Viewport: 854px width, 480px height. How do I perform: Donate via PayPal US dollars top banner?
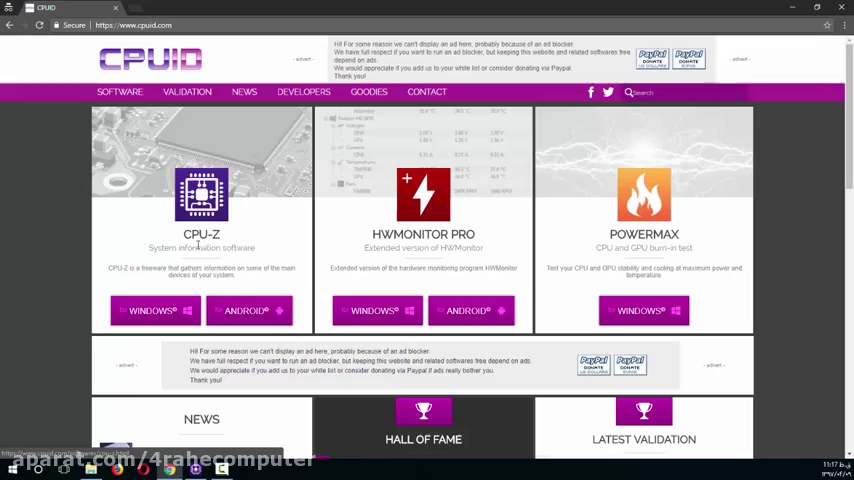click(652, 59)
